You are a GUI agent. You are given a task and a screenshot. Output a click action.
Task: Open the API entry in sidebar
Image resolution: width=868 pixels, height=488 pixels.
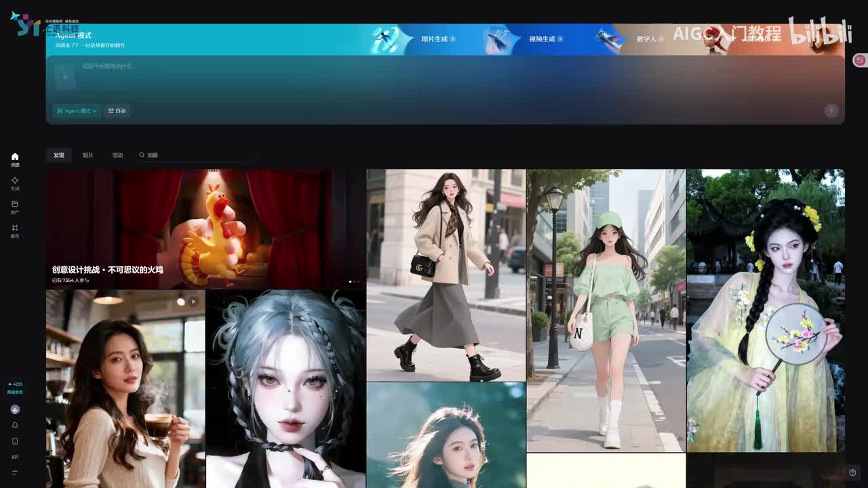(15, 457)
